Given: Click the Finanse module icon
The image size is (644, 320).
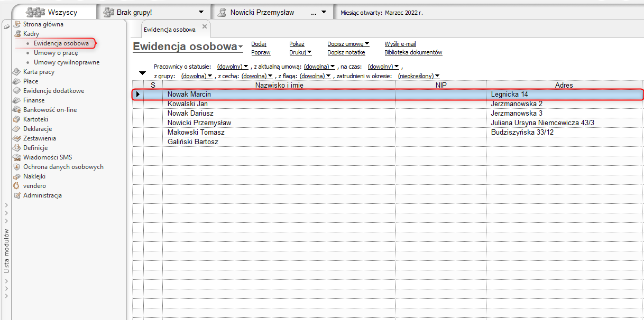Looking at the screenshot, I should [17, 100].
